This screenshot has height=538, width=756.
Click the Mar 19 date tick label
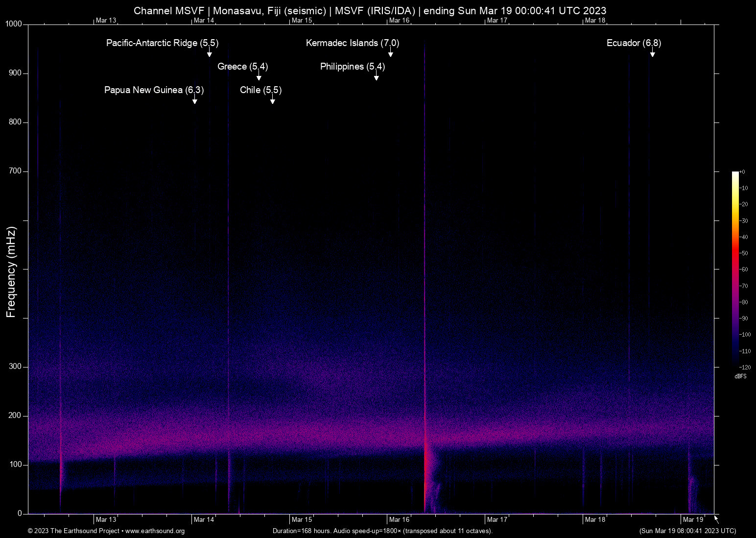tap(693, 520)
